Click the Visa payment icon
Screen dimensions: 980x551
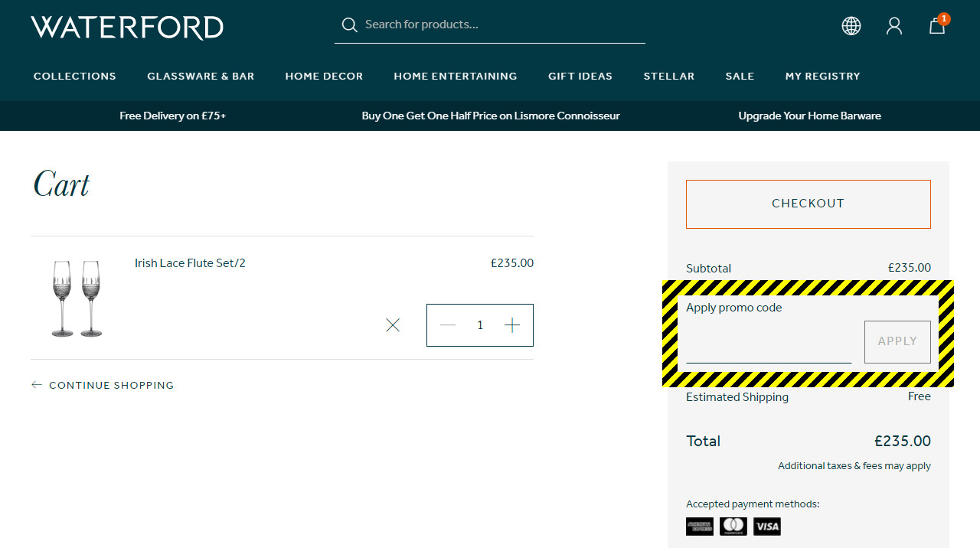[x=767, y=527]
